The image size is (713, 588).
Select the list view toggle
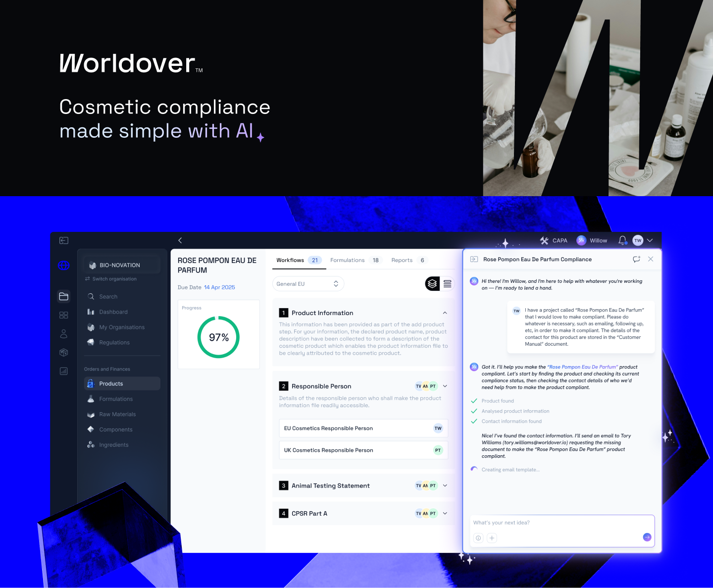click(x=448, y=284)
